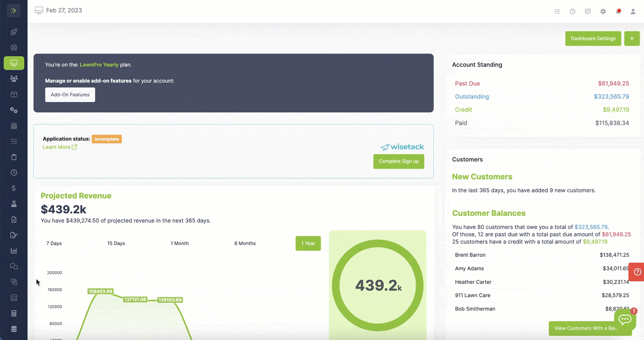Open the settings gear in top bar
Viewport: 644px width, 340px height.
tap(603, 11)
